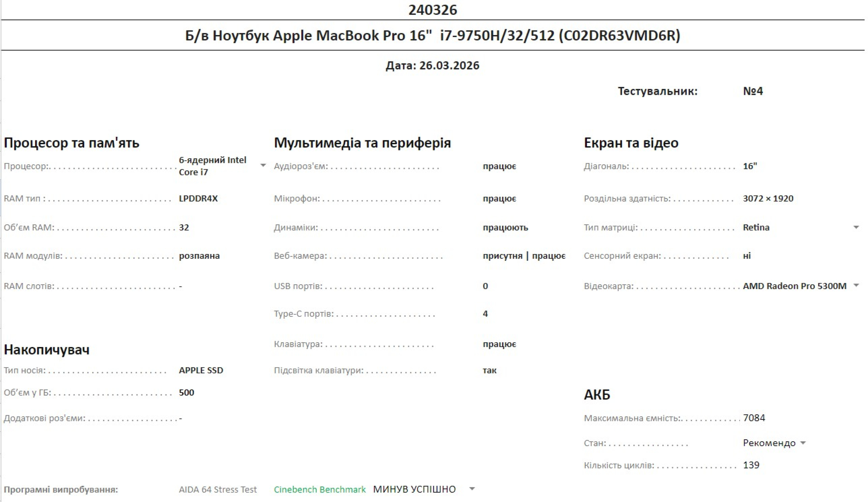
Task: Click the 'Екран та відео' heading
Action: tap(631, 143)
